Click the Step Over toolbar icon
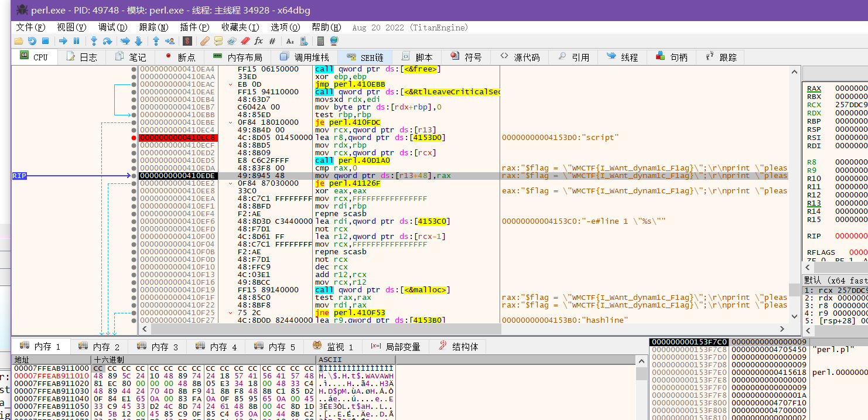868x420 pixels. point(107,41)
